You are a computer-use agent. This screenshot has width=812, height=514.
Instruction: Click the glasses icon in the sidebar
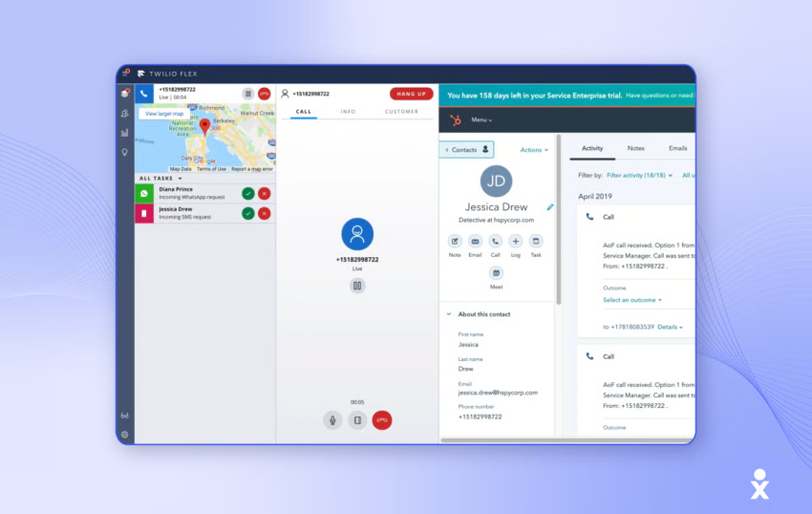(125, 416)
